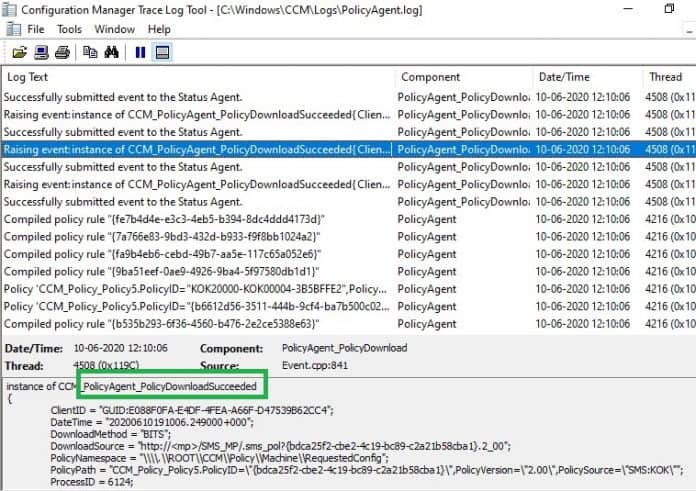Open the Tools menu

click(69, 29)
